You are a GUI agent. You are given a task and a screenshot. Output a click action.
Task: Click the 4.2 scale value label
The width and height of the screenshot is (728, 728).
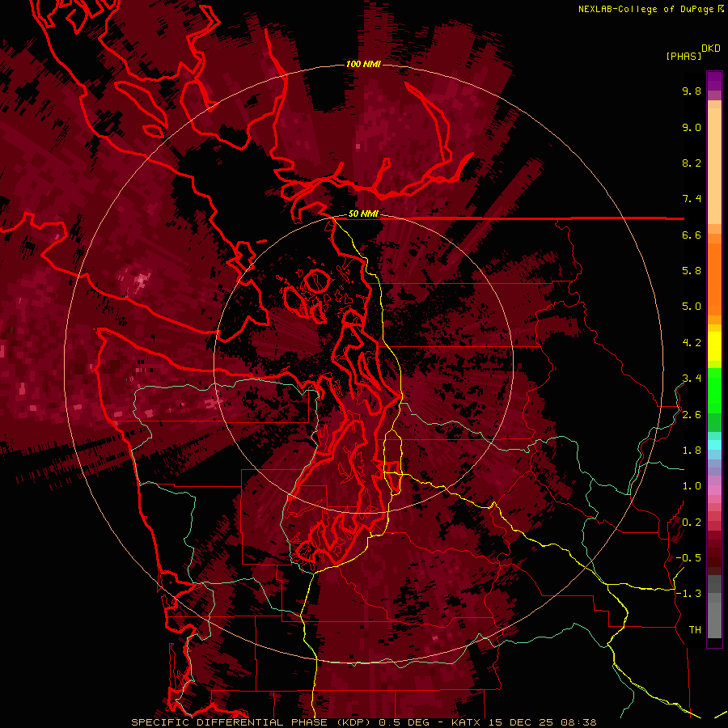(692, 343)
